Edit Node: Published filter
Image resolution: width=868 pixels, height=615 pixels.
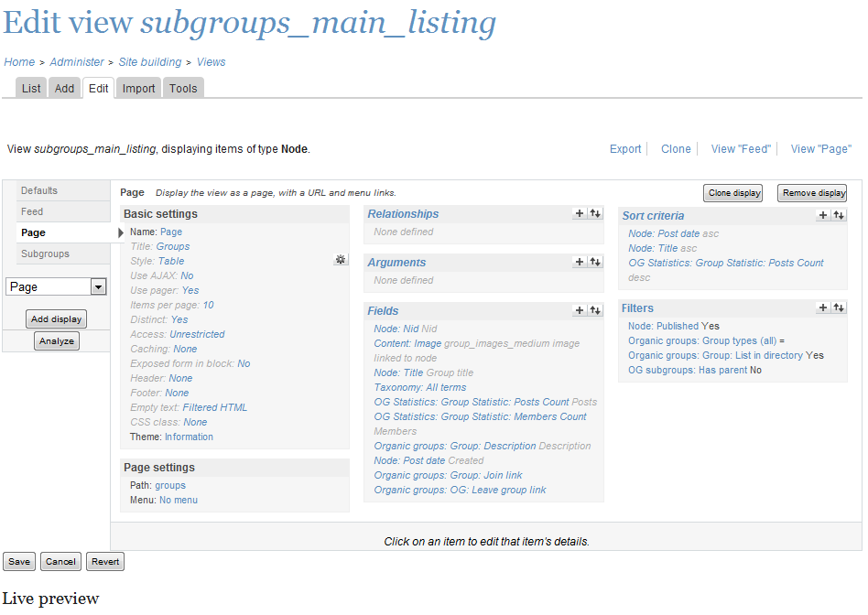[x=663, y=326]
